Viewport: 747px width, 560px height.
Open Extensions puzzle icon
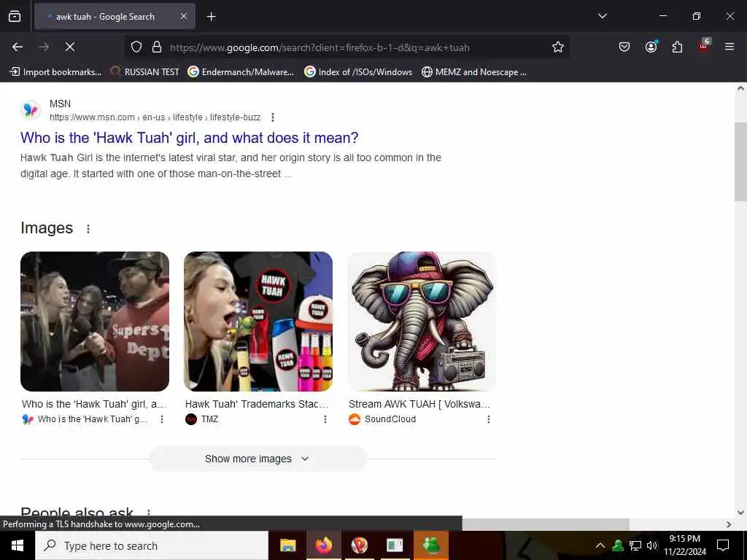point(677,47)
